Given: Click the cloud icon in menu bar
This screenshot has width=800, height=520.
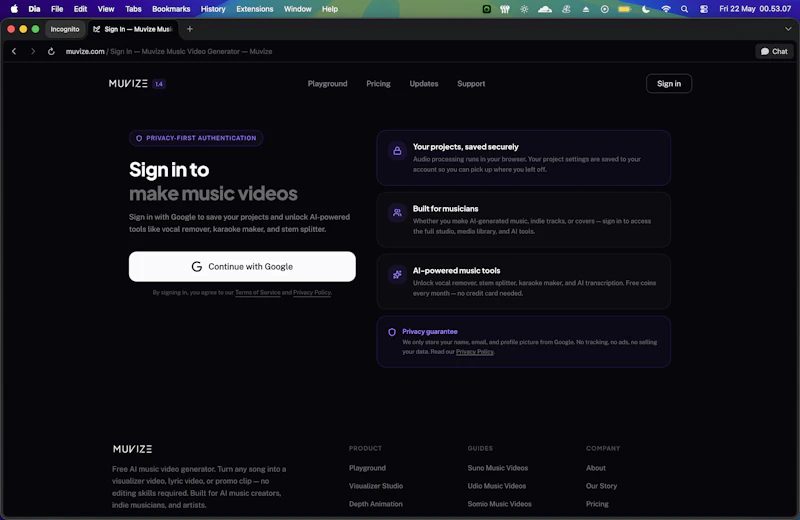Looking at the screenshot, I should [x=545, y=9].
